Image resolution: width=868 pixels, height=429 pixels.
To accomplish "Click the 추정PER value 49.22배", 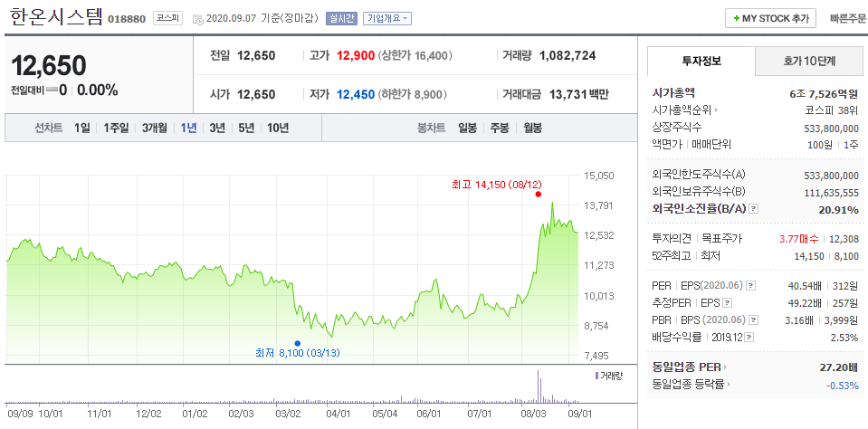I will pyautogui.click(x=805, y=303).
